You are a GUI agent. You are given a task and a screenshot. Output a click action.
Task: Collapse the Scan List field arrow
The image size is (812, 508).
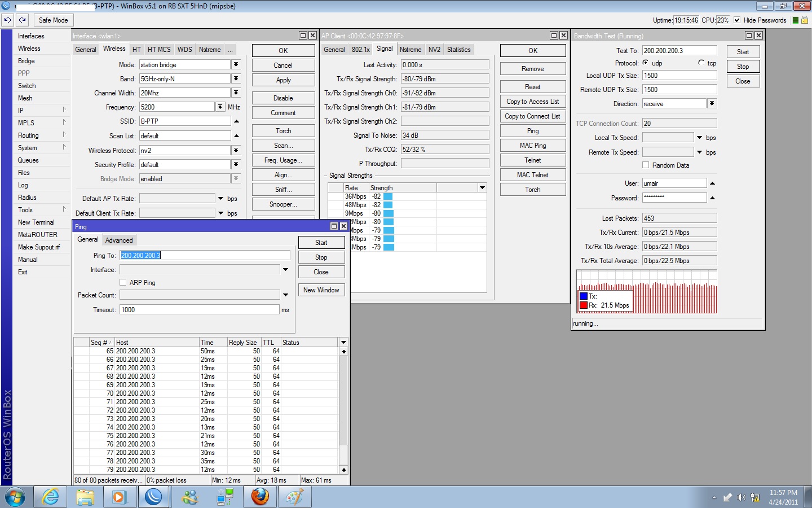(236, 136)
